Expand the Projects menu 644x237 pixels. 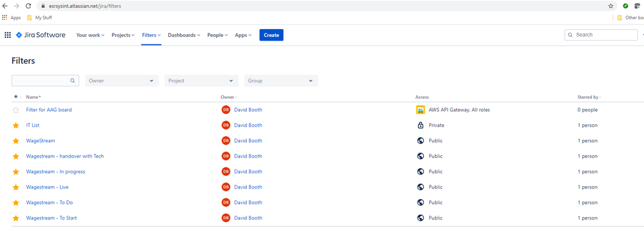pyautogui.click(x=123, y=35)
